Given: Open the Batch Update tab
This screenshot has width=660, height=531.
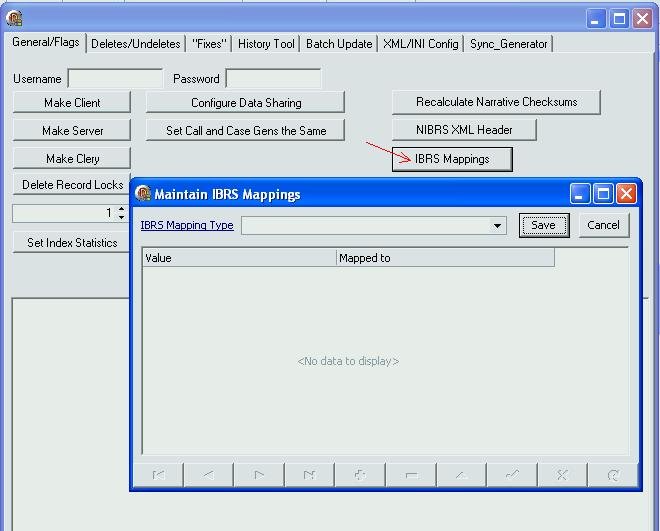Looking at the screenshot, I should [x=339, y=44].
